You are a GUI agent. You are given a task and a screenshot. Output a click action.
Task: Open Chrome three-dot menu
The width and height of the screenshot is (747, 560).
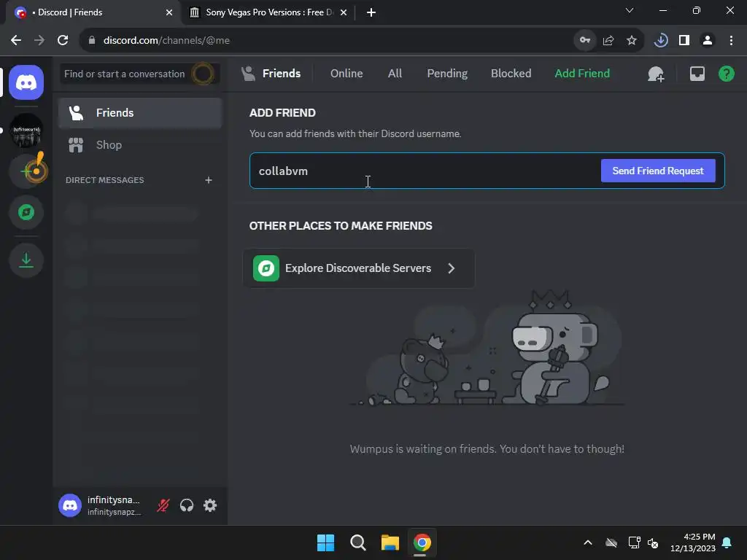click(731, 41)
